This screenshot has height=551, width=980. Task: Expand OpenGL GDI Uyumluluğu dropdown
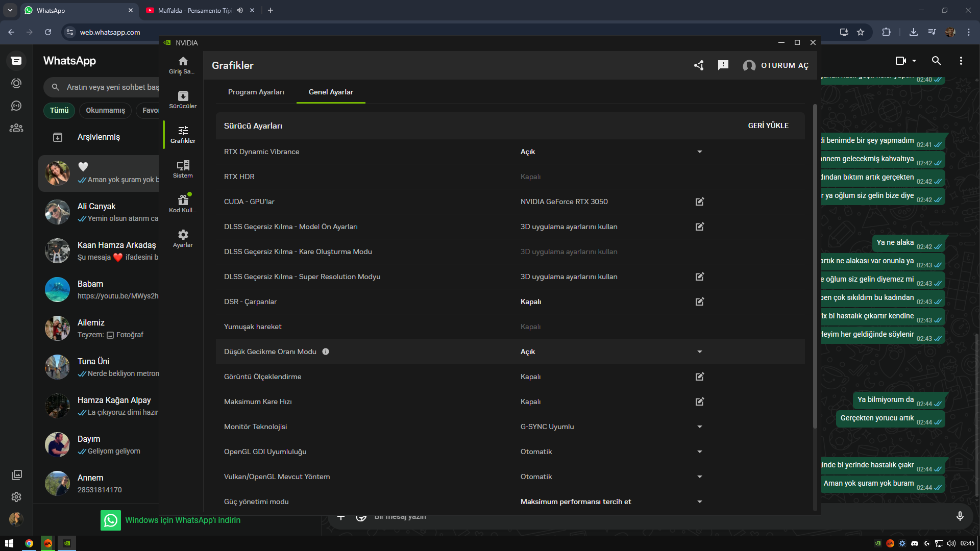[700, 452]
